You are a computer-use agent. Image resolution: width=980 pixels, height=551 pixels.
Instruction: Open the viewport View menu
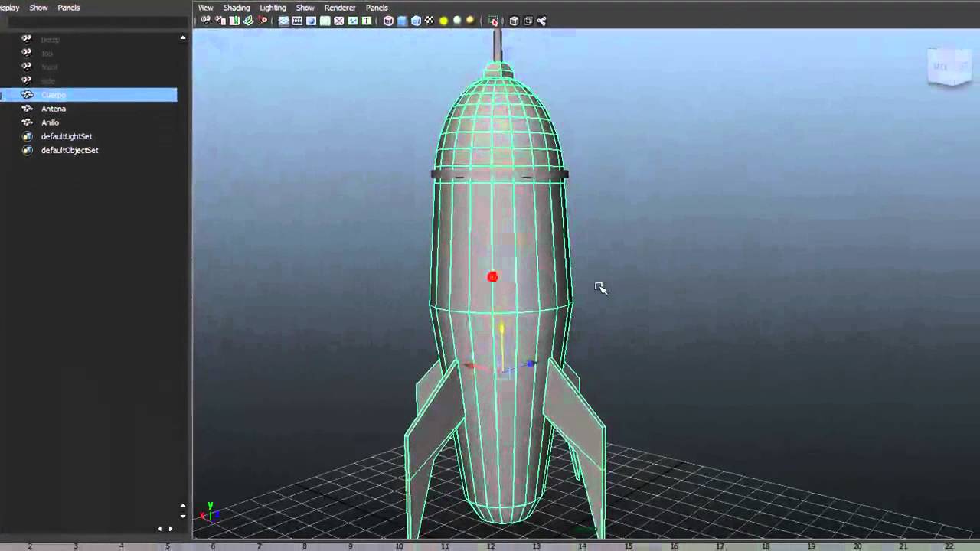[x=205, y=8]
